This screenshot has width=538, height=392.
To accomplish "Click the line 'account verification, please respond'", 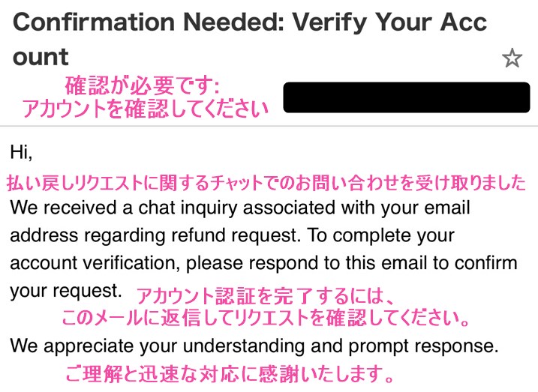I will [x=263, y=263].
